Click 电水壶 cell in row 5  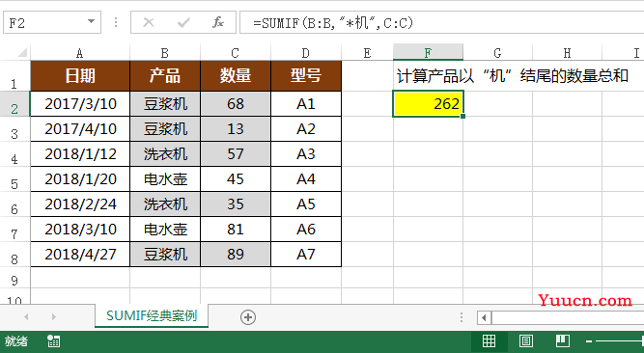tap(165, 179)
